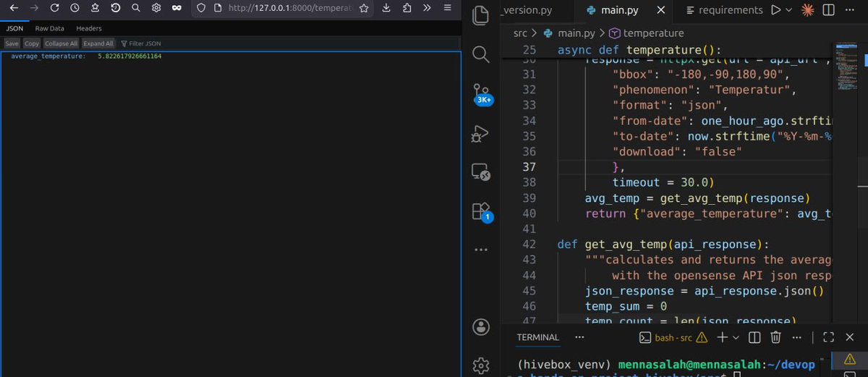Viewport: 868px width, 377px height.
Task: Open VS Code Accounts icon
Action: [480, 327]
